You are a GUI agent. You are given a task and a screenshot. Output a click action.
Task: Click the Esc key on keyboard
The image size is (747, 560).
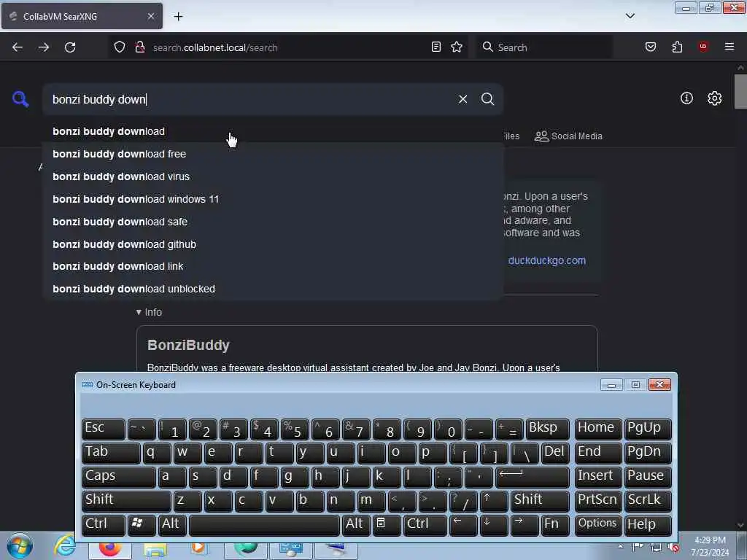pyautogui.click(x=103, y=428)
